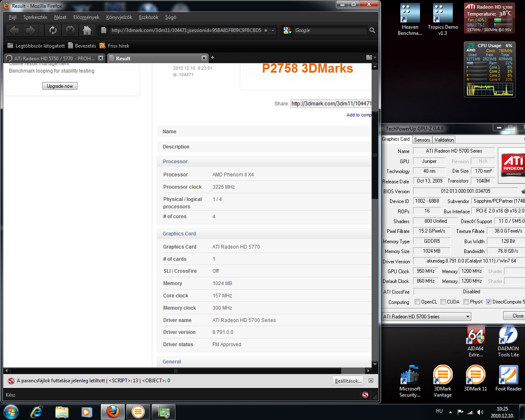525x420 pixels.
Task: Open the Google search engine selector icon
Action: pyautogui.click(x=288, y=30)
